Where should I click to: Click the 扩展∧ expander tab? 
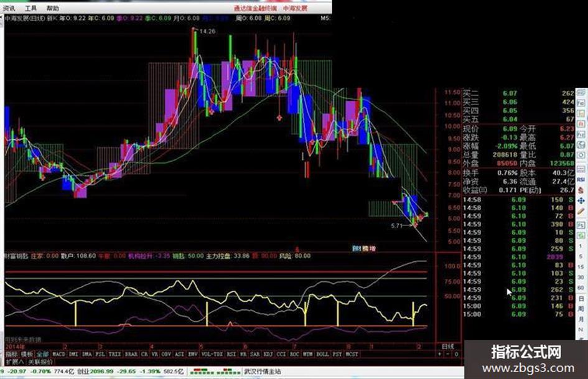15,362
